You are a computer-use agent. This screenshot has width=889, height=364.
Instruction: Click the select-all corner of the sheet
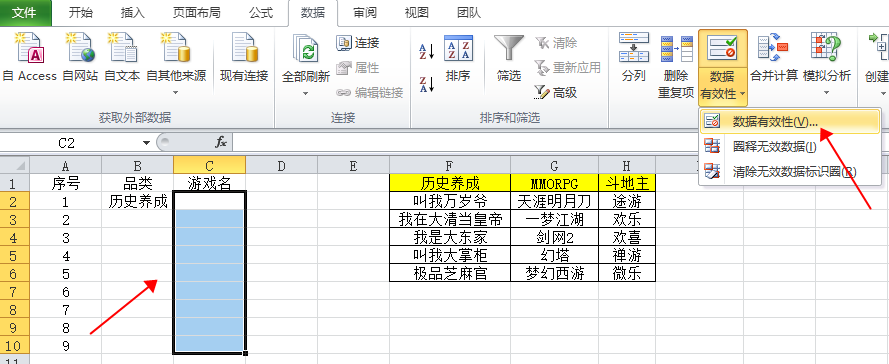tap(15, 166)
